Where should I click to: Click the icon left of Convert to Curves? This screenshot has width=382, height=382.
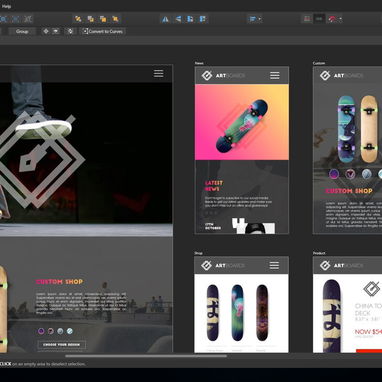(70, 31)
